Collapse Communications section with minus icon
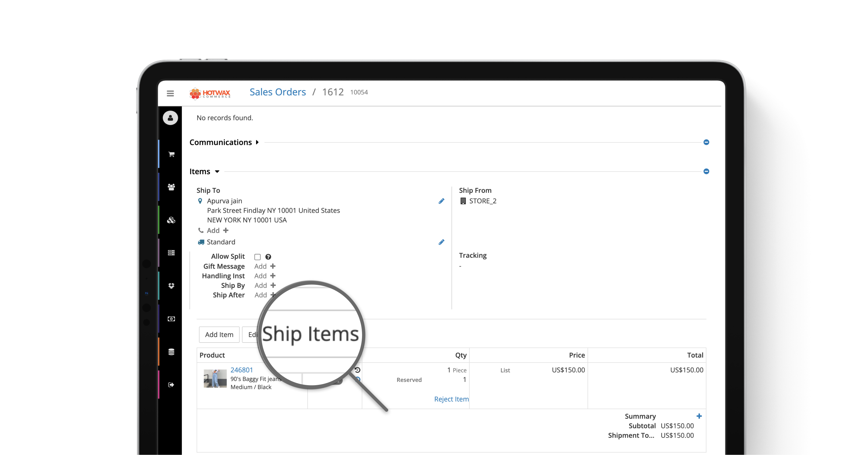The width and height of the screenshot is (868, 455). pyautogui.click(x=706, y=142)
